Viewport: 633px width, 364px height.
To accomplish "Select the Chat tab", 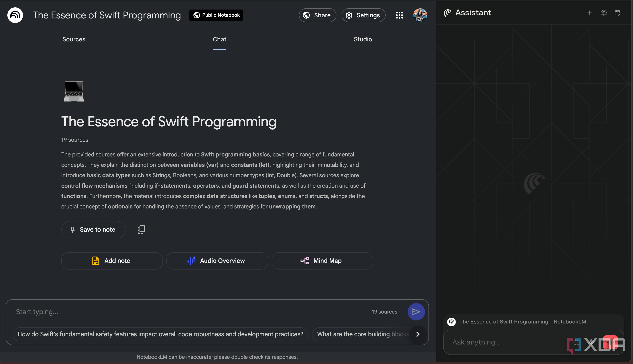I will (x=219, y=39).
